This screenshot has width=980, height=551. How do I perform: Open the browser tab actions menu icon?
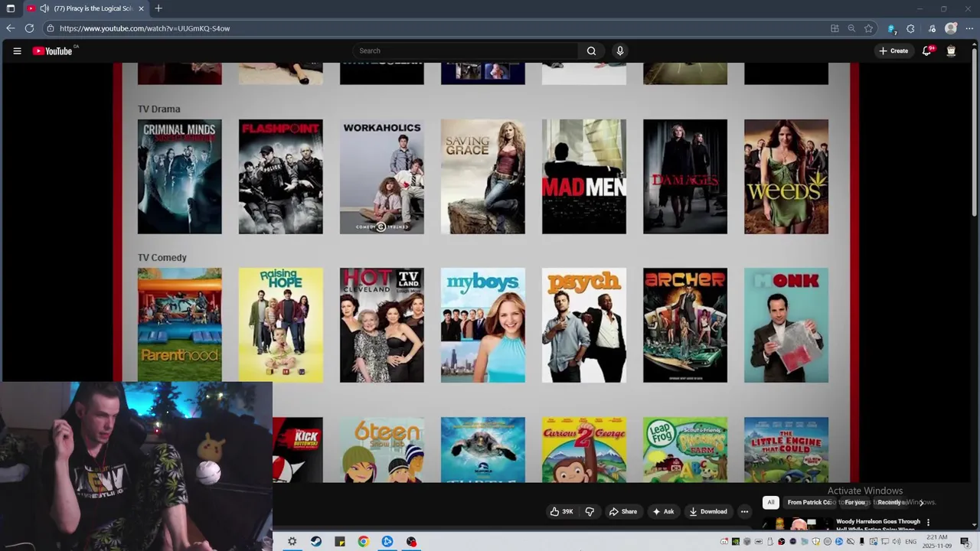(11, 8)
